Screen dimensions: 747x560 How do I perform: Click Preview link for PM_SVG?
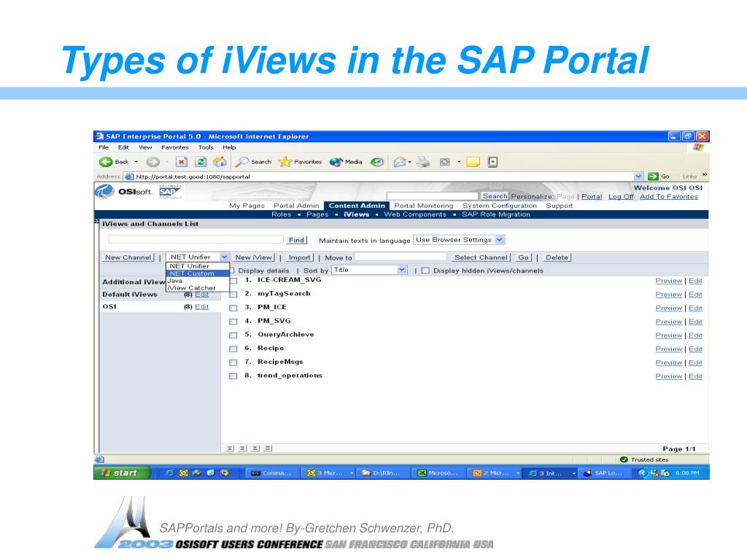[669, 322]
